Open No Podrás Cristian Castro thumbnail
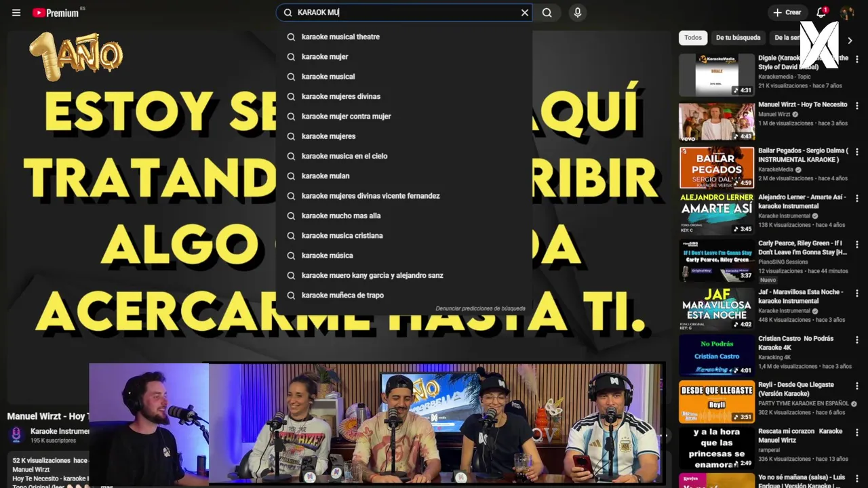Viewport: 868px width, 488px height. (717, 355)
